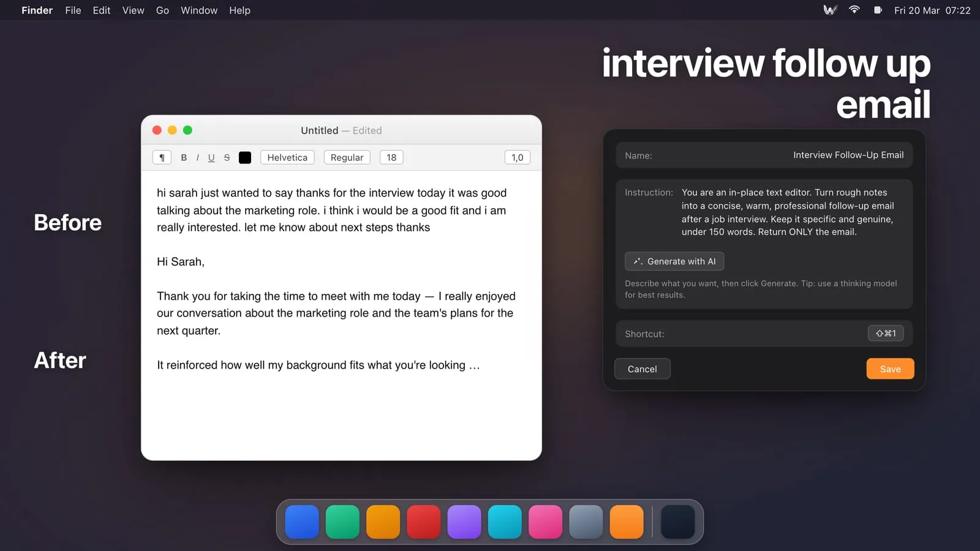This screenshot has width=980, height=551.
Task: Open the Window menu
Action: [x=199, y=10]
